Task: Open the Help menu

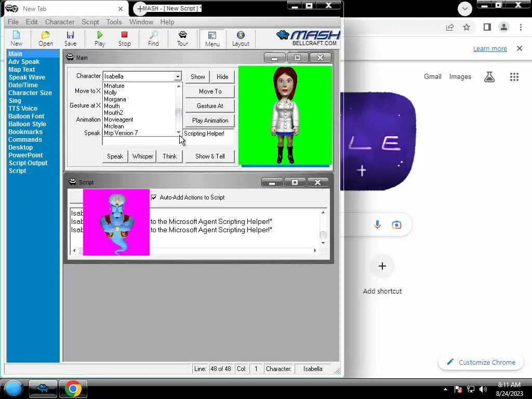Action: click(167, 22)
